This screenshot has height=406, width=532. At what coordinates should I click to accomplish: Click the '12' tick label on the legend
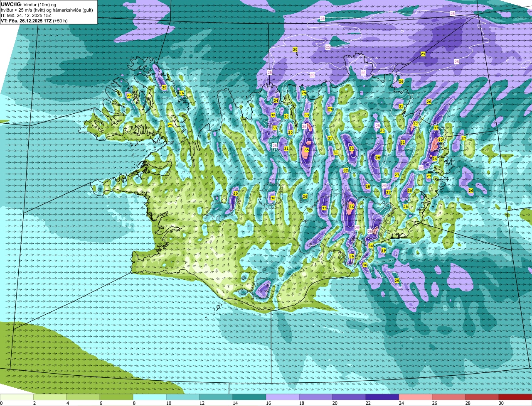202,403
